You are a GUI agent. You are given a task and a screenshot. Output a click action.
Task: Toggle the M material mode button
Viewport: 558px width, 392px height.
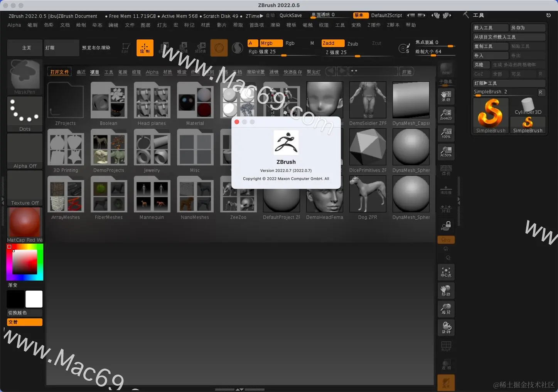coord(312,43)
